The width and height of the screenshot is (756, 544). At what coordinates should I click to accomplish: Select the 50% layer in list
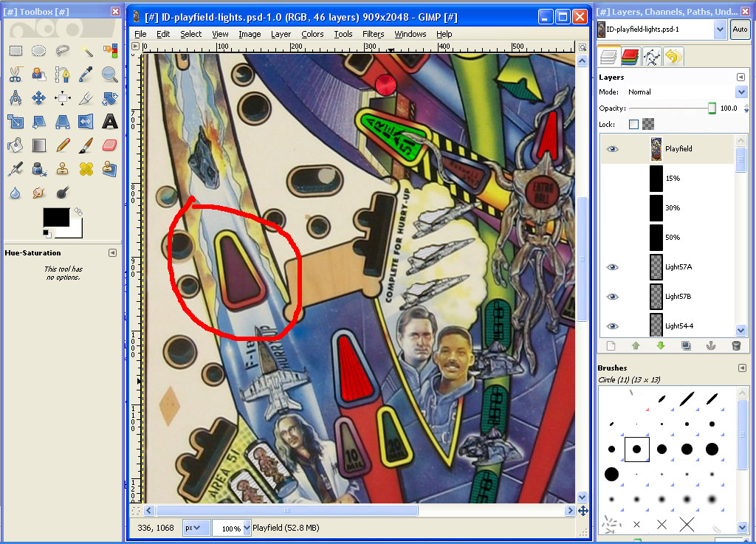(x=672, y=238)
